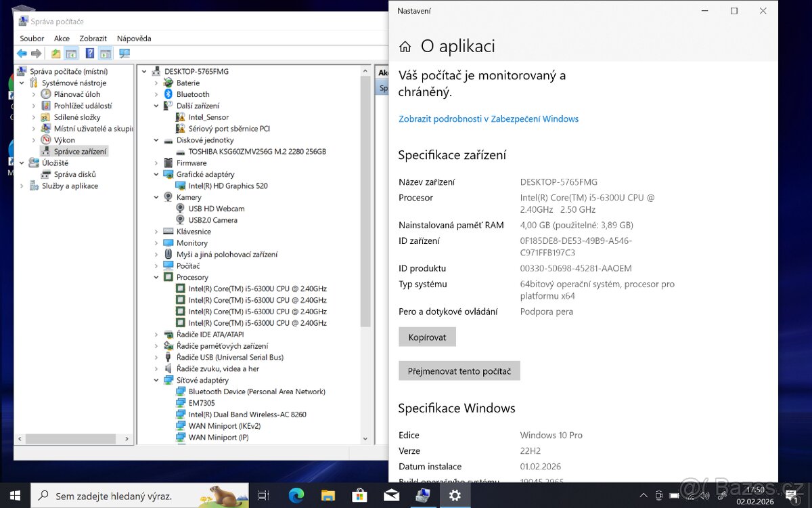Viewport: 812px width, 508px height.
Task: Open the Zobrazit menu
Action: pyautogui.click(x=93, y=39)
